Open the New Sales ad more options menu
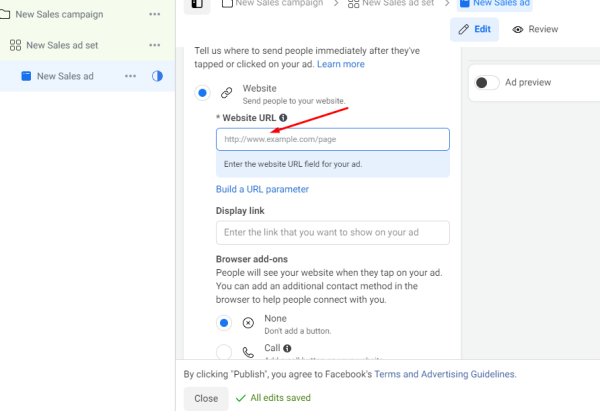 (131, 76)
